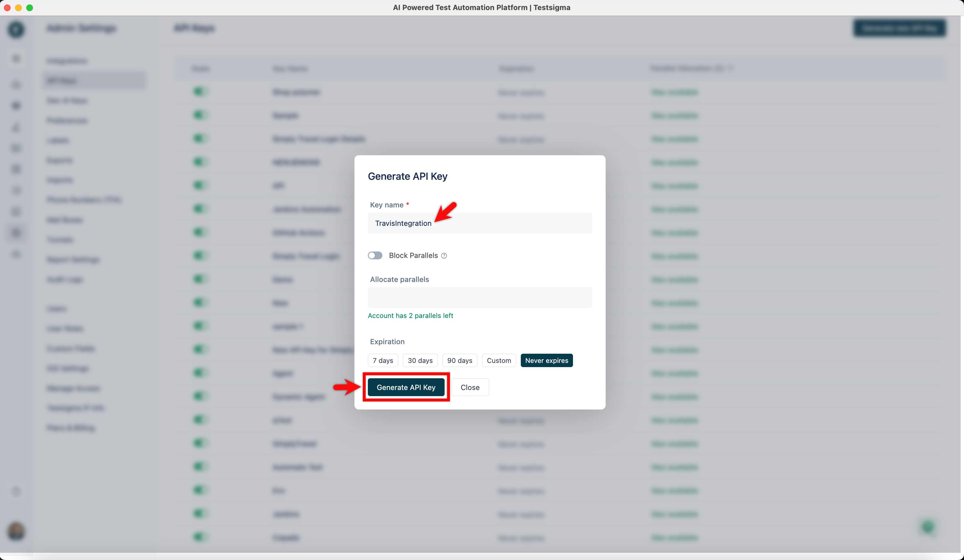Open the user profile avatar
Screen dimensions: 964x560
[x=16, y=531]
